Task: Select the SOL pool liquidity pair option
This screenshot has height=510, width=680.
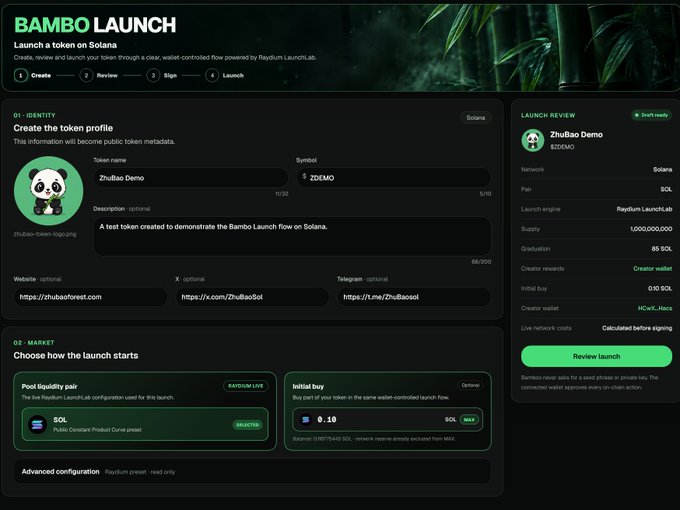Action: point(145,424)
